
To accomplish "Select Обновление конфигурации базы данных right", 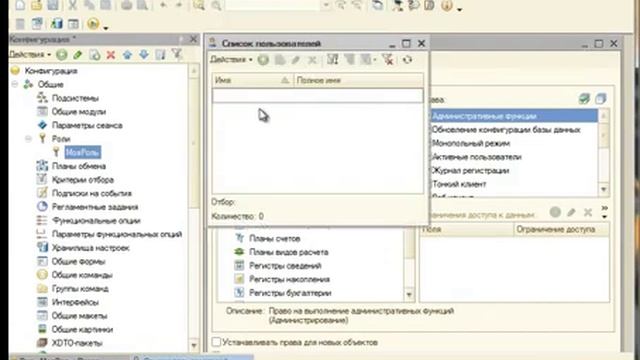I will [x=506, y=130].
